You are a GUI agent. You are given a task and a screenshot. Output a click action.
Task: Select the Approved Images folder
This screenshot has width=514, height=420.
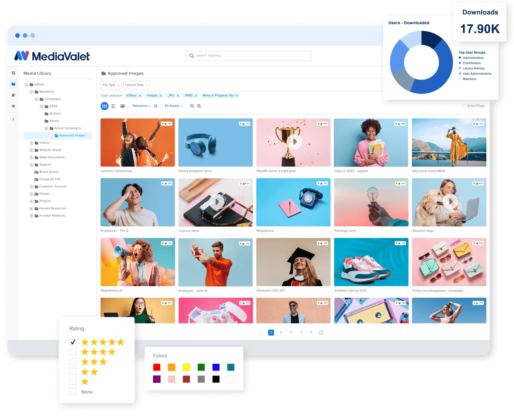58,136
